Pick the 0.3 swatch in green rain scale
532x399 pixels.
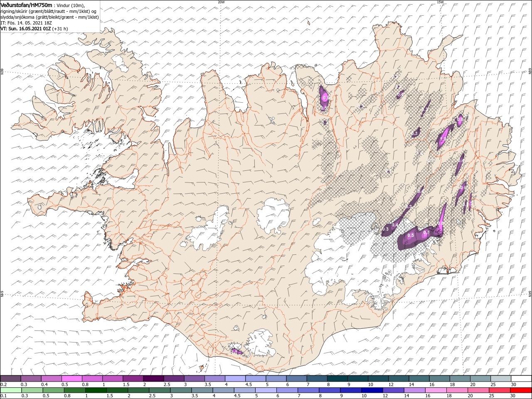point(32,390)
